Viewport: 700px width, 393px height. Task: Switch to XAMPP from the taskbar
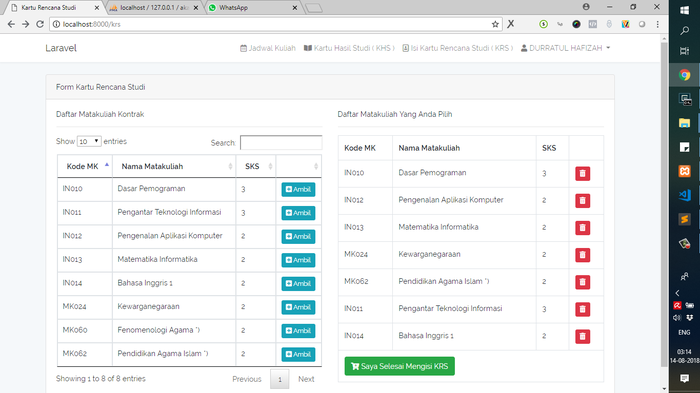[684, 171]
